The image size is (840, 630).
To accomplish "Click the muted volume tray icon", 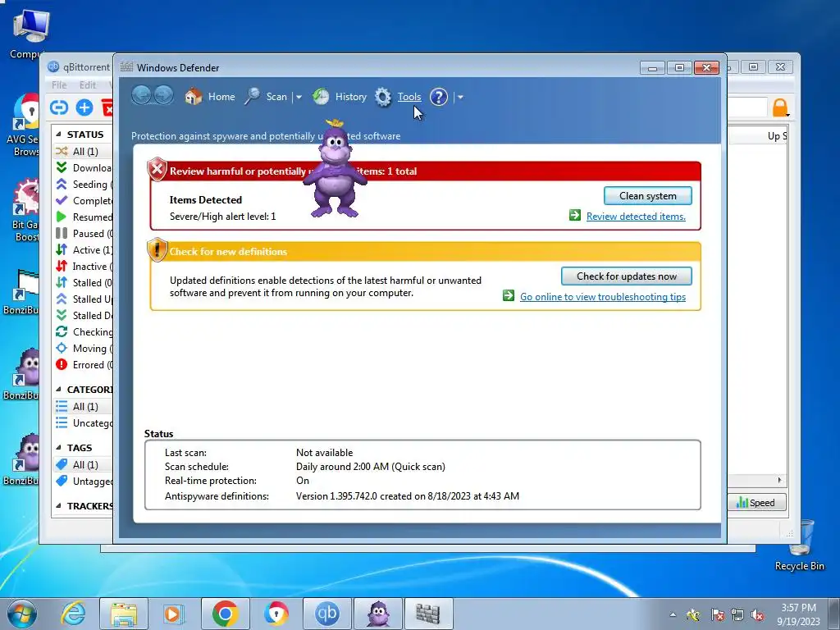I will [x=757, y=615].
